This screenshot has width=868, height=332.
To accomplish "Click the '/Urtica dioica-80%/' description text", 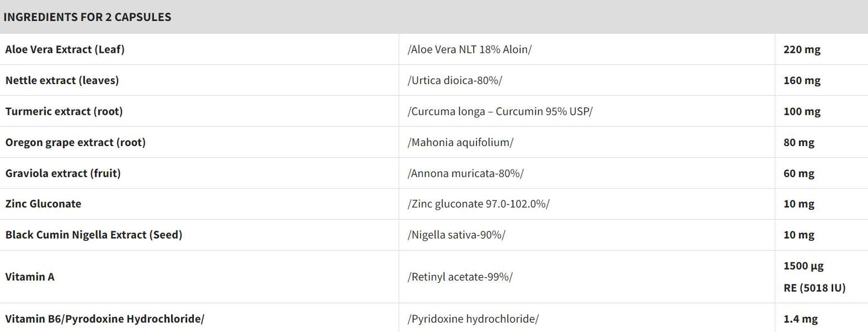I will point(455,81).
